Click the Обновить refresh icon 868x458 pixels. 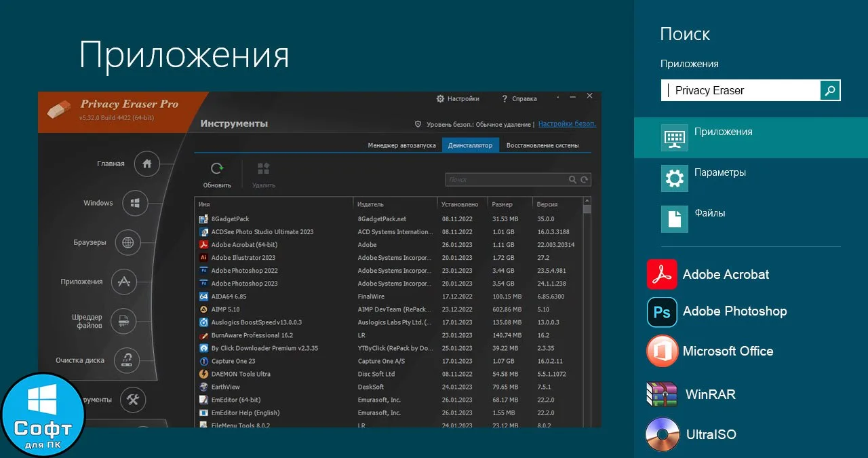(x=217, y=169)
